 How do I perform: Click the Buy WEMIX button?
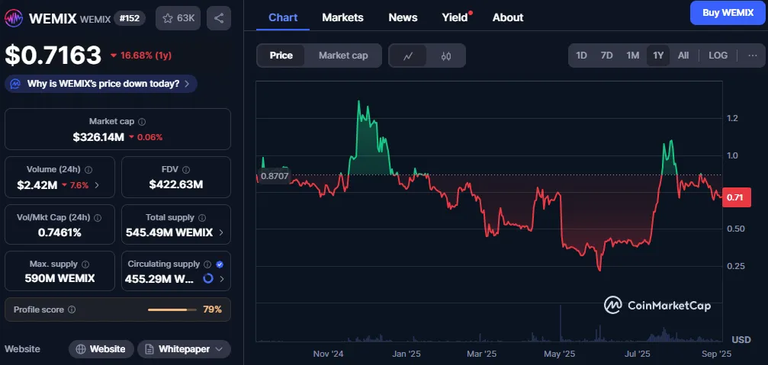727,13
